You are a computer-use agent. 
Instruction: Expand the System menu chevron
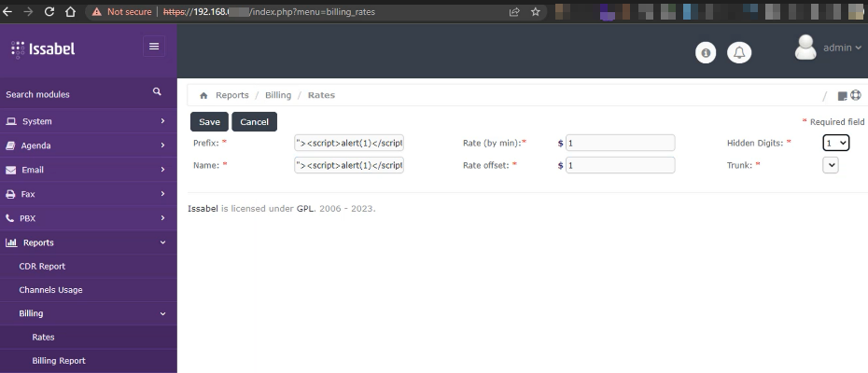(162, 120)
